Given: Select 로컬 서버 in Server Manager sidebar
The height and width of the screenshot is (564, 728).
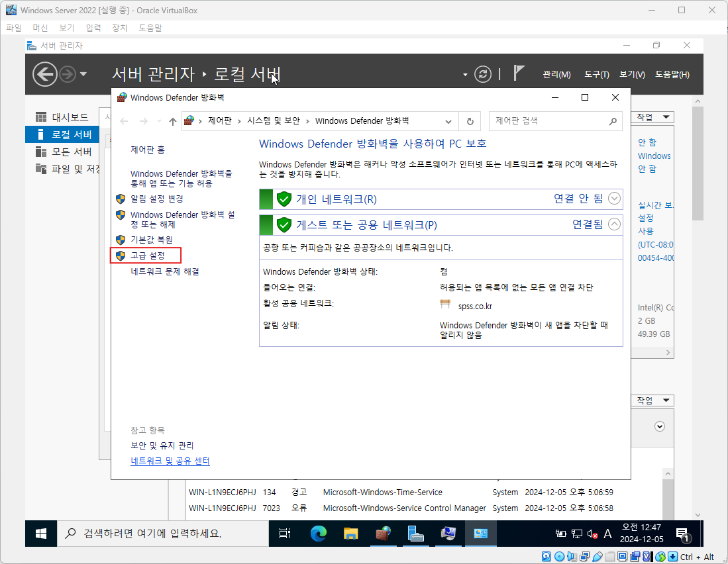Looking at the screenshot, I should coord(62,134).
